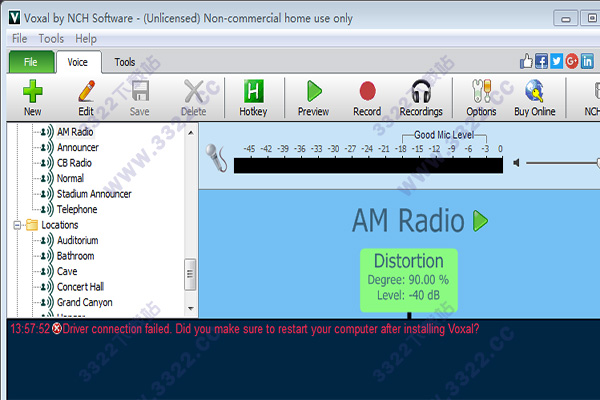Viewport: 600px width, 400px height.
Task: Select the Auditorium voice
Action: (x=78, y=240)
